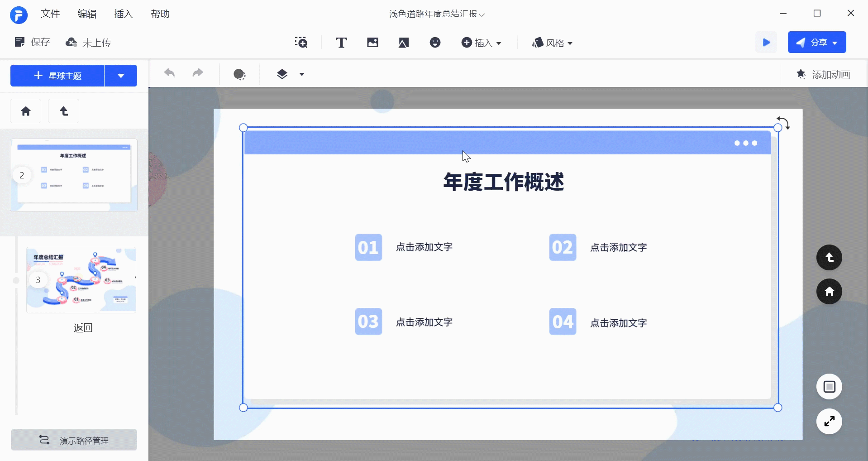Open the smiley icon library

[x=435, y=43]
